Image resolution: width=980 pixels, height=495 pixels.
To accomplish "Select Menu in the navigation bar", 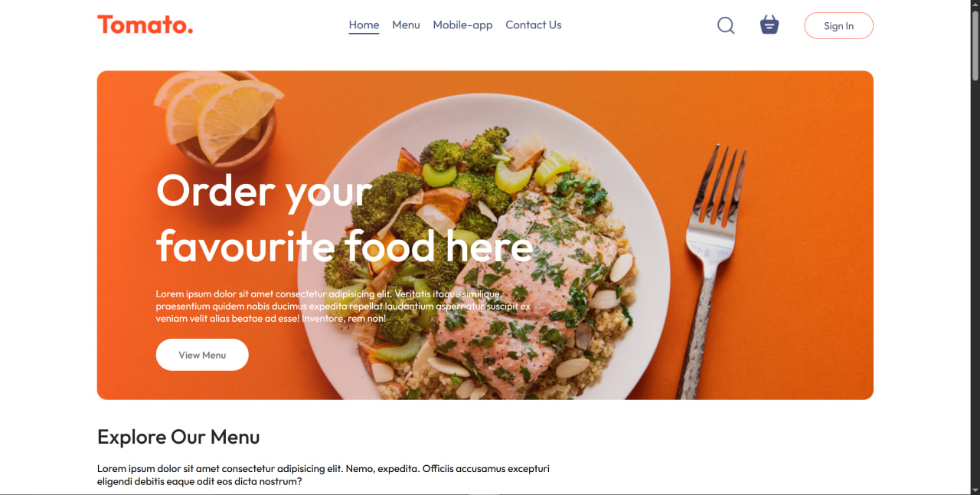I will (x=406, y=25).
